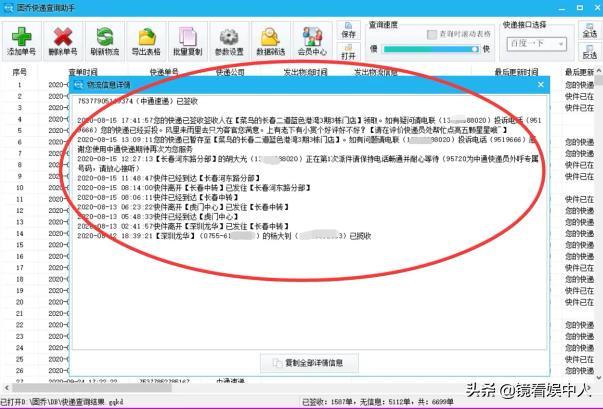
Task: Click status bar file path 已打开
Action: click(62, 402)
